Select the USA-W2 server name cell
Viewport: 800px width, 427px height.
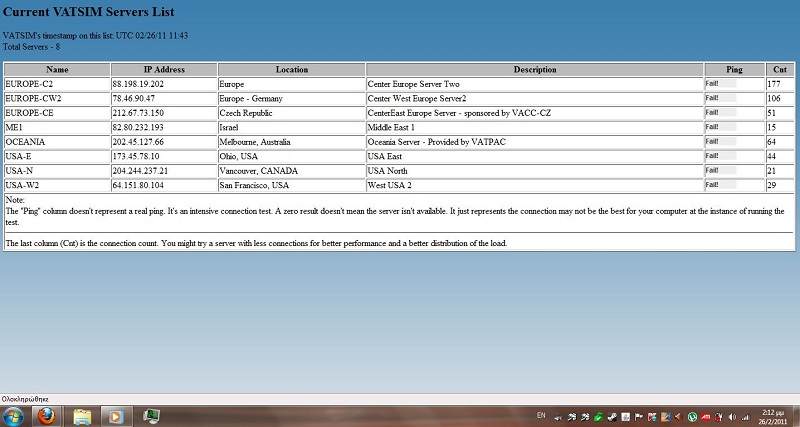(x=57, y=185)
